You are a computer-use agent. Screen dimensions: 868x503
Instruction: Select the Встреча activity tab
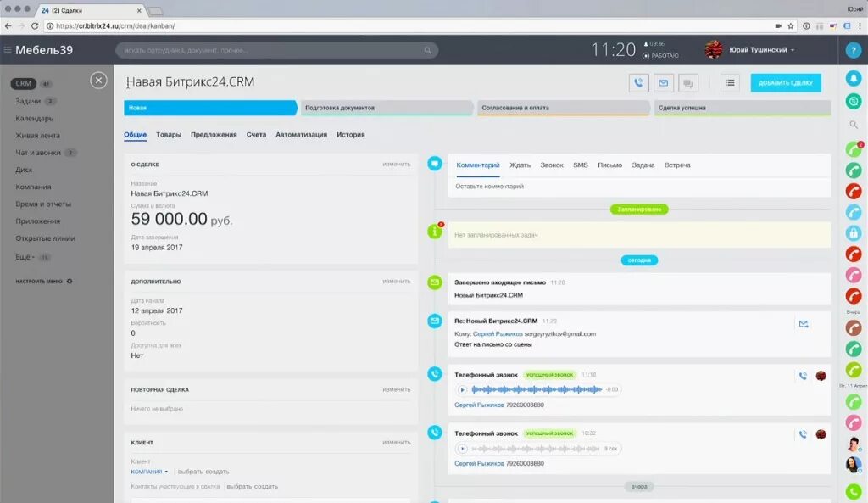[677, 165]
